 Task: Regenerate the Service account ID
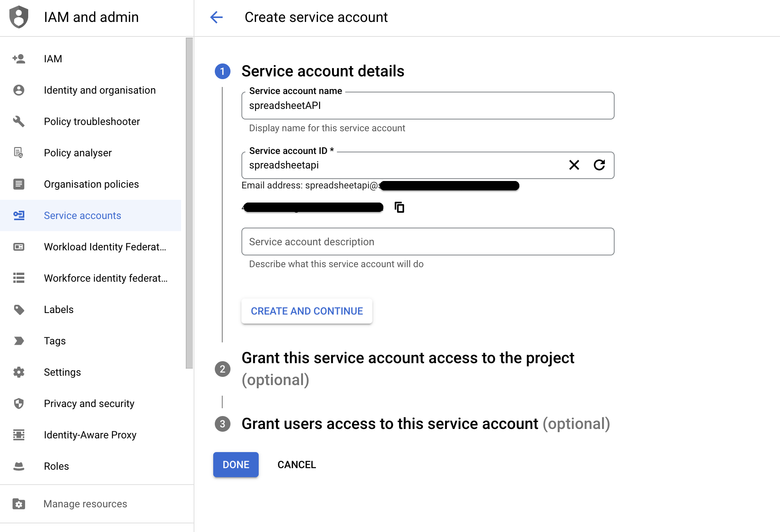click(x=599, y=165)
